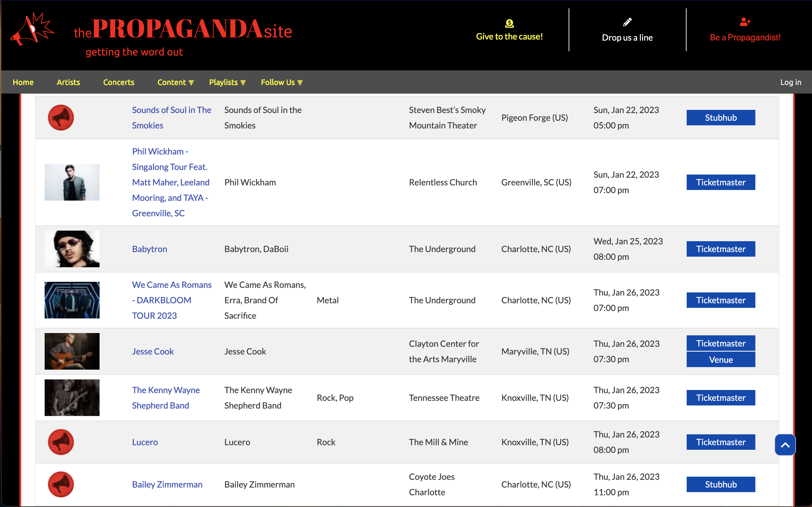This screenshot has height=507, width=812.
Task: Click the Venue button for Jesse Cook
Action: click(720, 359)
